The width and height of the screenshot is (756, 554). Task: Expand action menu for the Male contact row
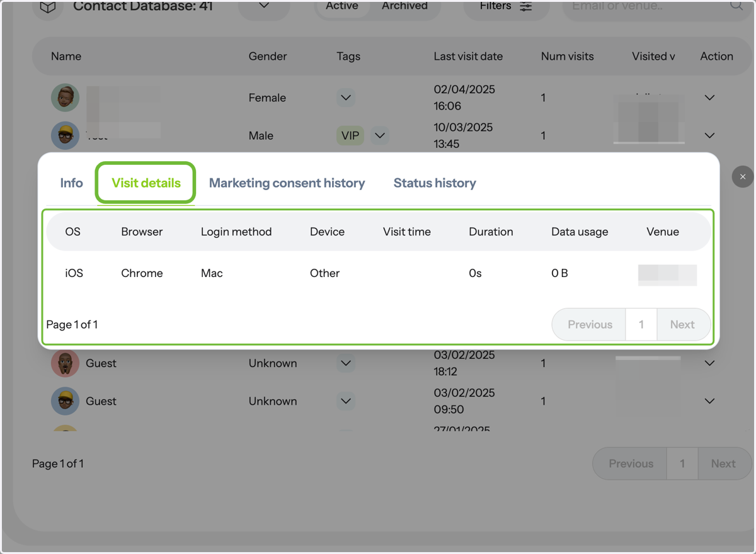(x=709, y=135)
